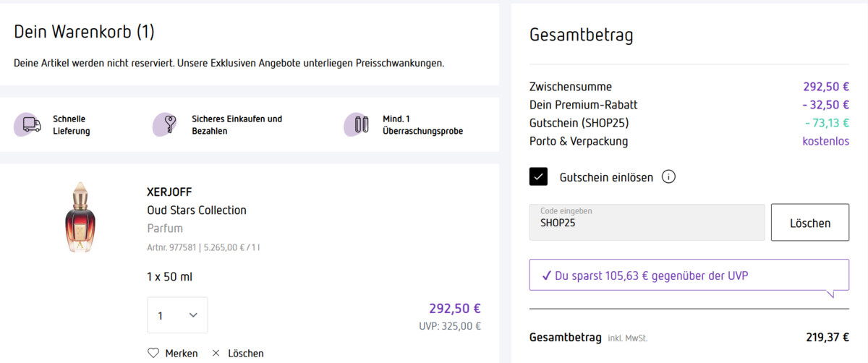Open the quantity dropdown showing 1
868x363 pixels.
(177, 315)
